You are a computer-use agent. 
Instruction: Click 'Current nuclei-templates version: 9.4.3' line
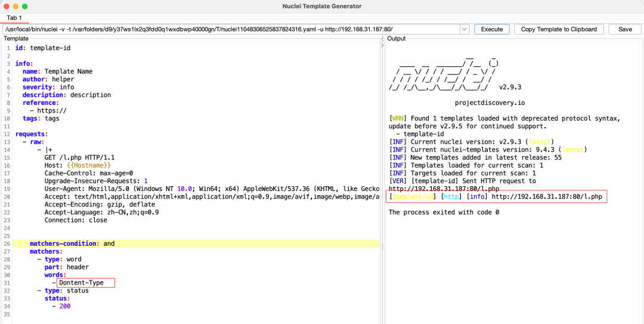point(488,150)
